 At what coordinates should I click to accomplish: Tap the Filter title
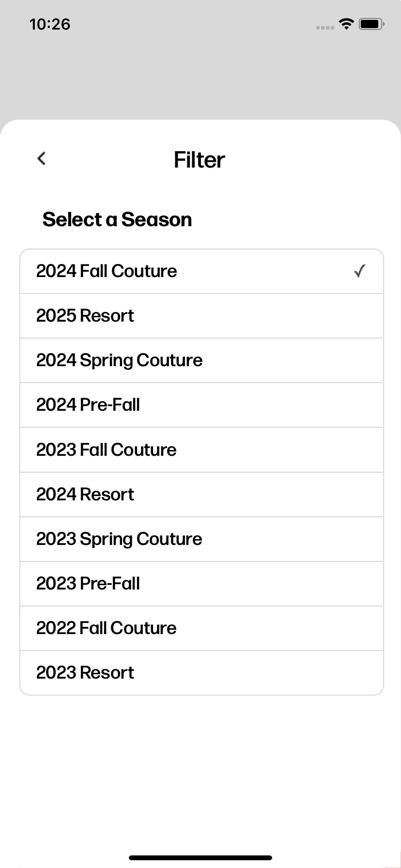pyautogui.click(x=200, y=160)
